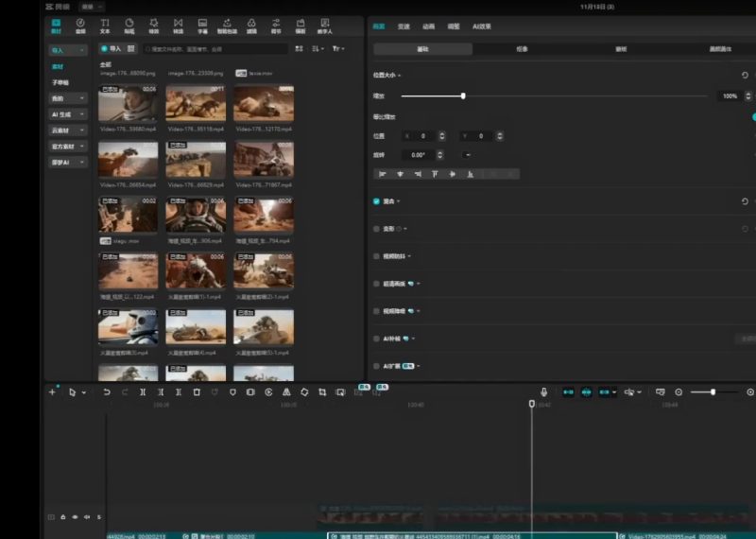The image size is (756, 539).
Task: Delete the selected clip with trash icon
Action: point(197,392)
